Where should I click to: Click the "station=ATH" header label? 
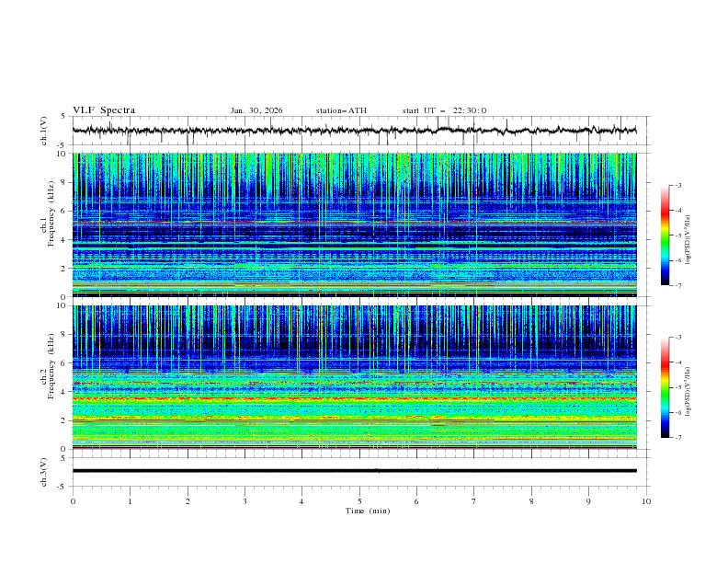[341, 110]
